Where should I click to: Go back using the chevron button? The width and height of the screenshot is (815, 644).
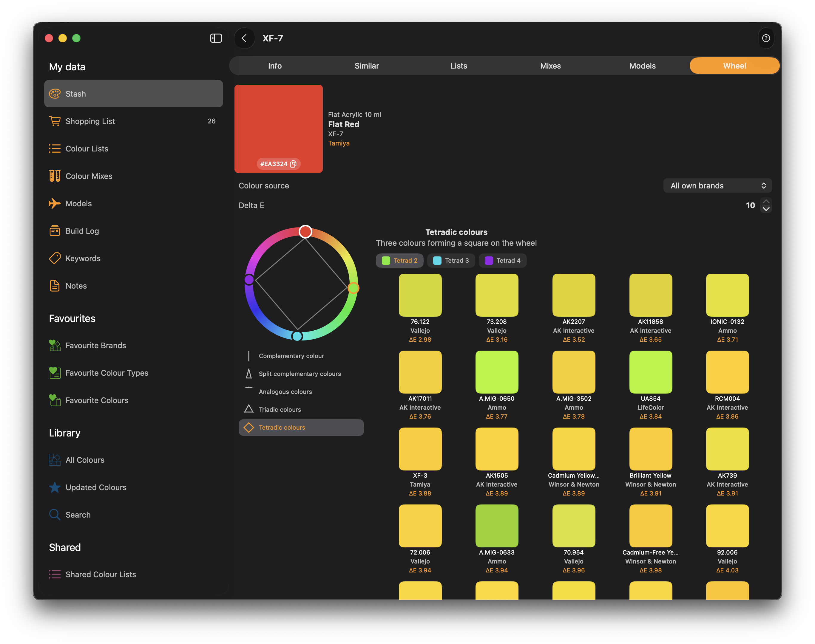point(244,38)
